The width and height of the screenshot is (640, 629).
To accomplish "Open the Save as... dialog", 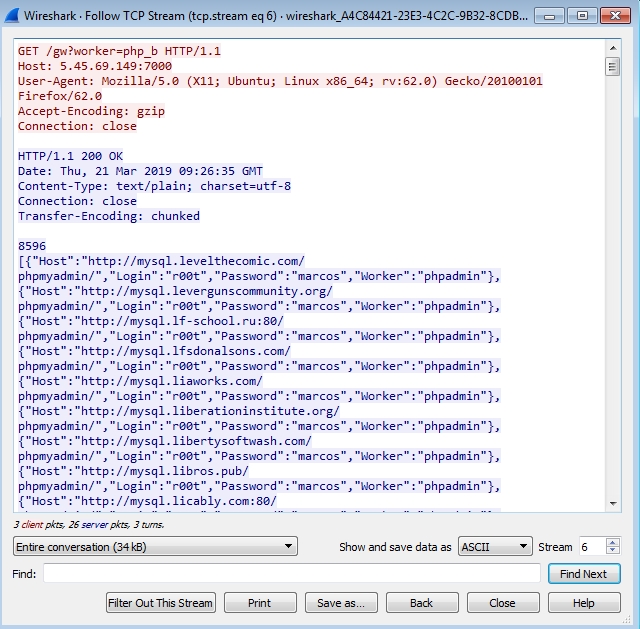I will pos(341,603).
